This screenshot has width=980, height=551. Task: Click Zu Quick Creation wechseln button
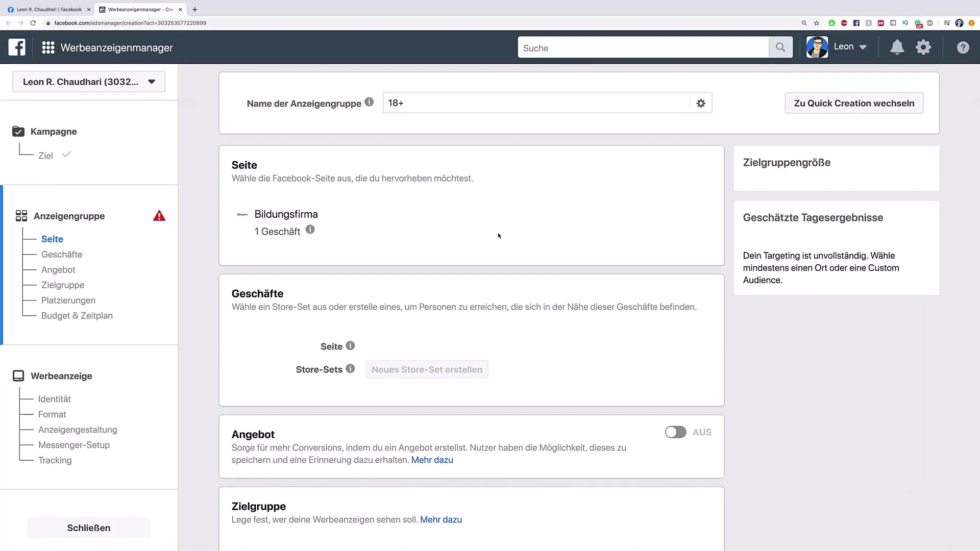coord(854,103)
